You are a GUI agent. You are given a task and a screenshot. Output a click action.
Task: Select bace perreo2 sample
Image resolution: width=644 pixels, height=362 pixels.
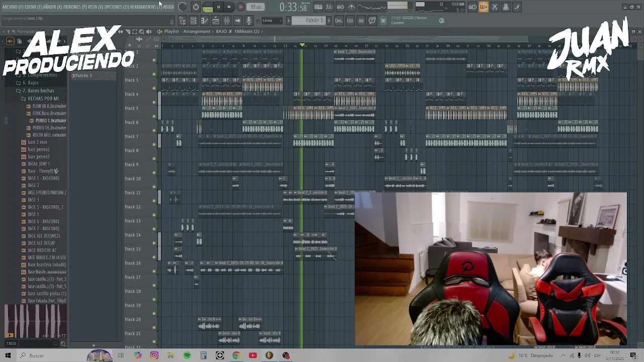pos(35,149)
